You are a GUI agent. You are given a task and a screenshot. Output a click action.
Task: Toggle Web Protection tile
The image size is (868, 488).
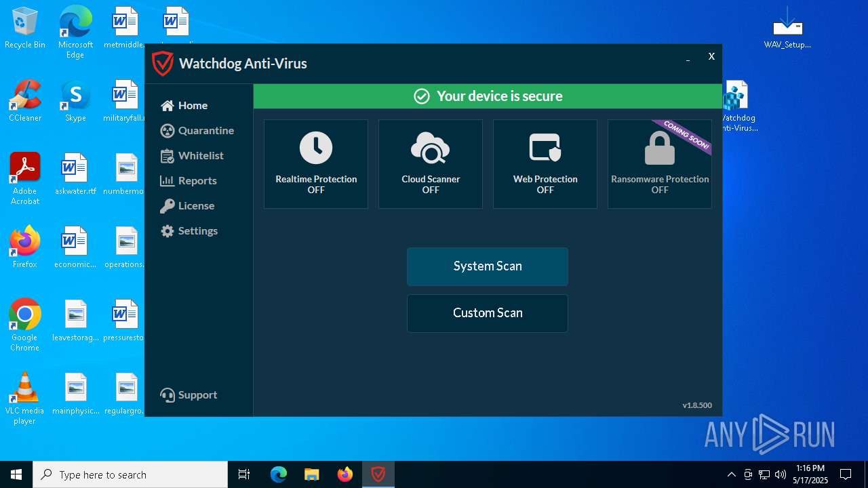pyautogui.click(x=545, y=164)
